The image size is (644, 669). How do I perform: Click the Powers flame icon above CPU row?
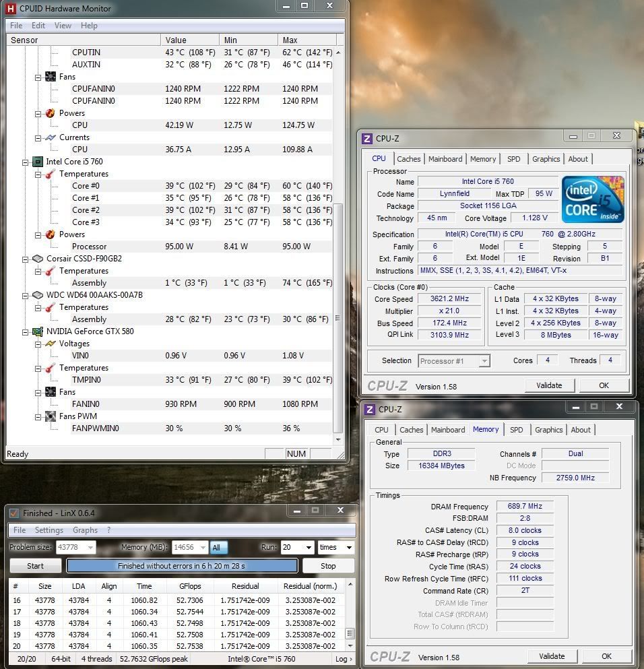51,113
